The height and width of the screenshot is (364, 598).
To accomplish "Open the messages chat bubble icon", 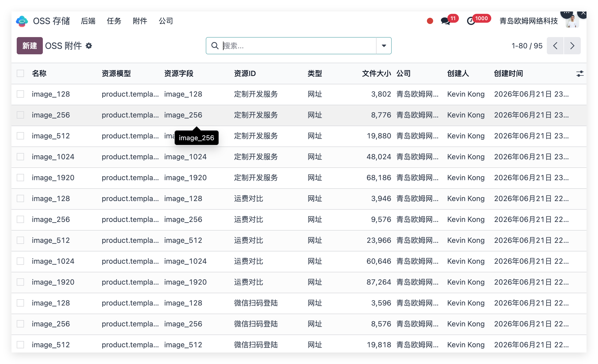I will [x=445, y=21].
